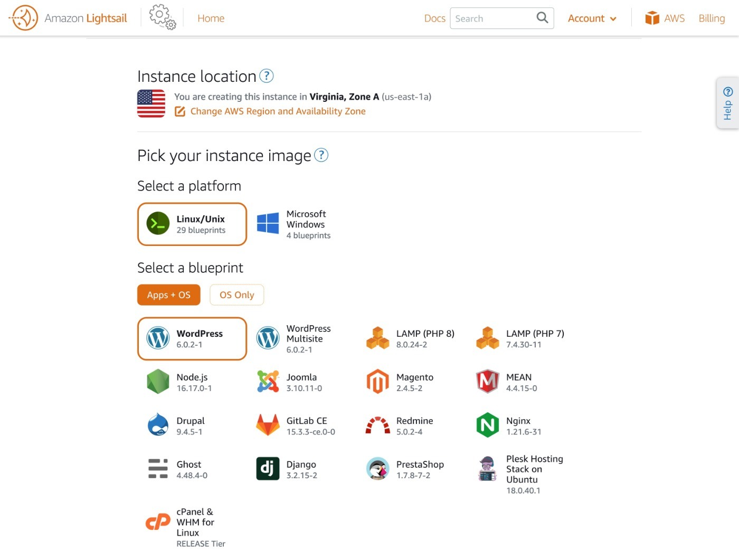This screenshot has width=739, height=560.
Task: Open the gear settings icon in header
Action: point(162,17)
